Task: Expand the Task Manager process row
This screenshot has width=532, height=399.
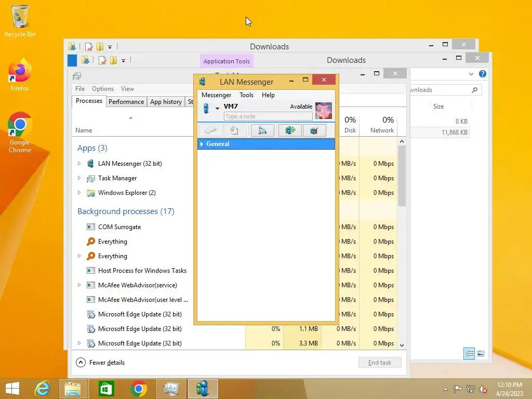Action: [x=79, y=178]
